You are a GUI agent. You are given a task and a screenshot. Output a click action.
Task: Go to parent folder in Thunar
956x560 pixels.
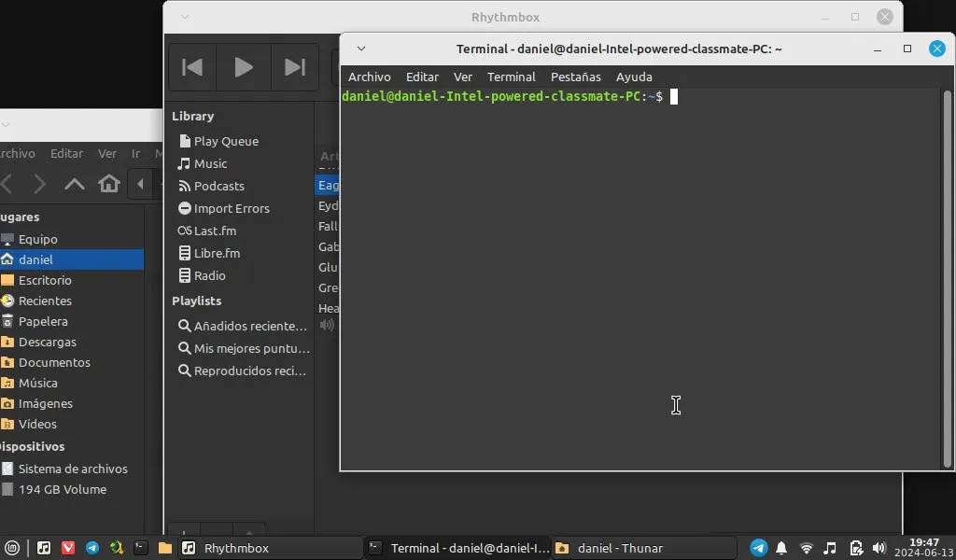coord(75,184)
